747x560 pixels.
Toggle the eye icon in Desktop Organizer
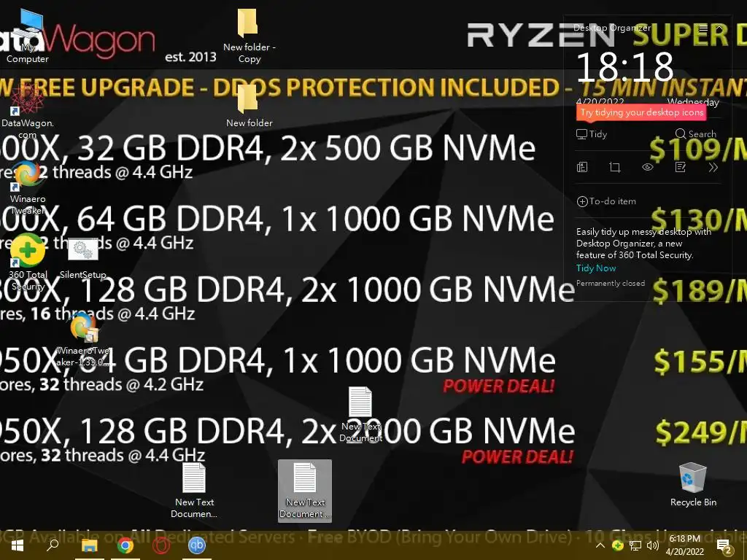648,167
